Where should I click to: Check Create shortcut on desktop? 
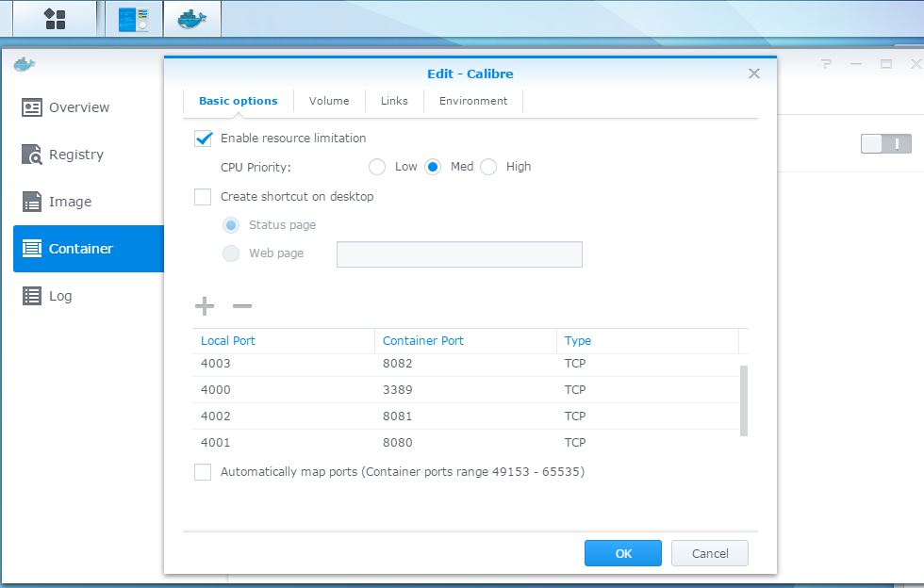(203, 197)
